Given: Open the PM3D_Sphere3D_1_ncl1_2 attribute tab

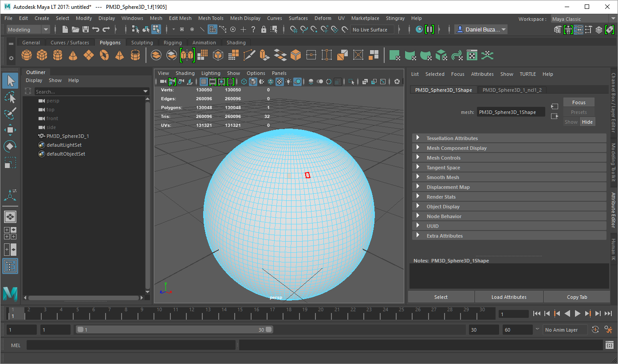Looking at the screenshot, I should tap(512, 90).
